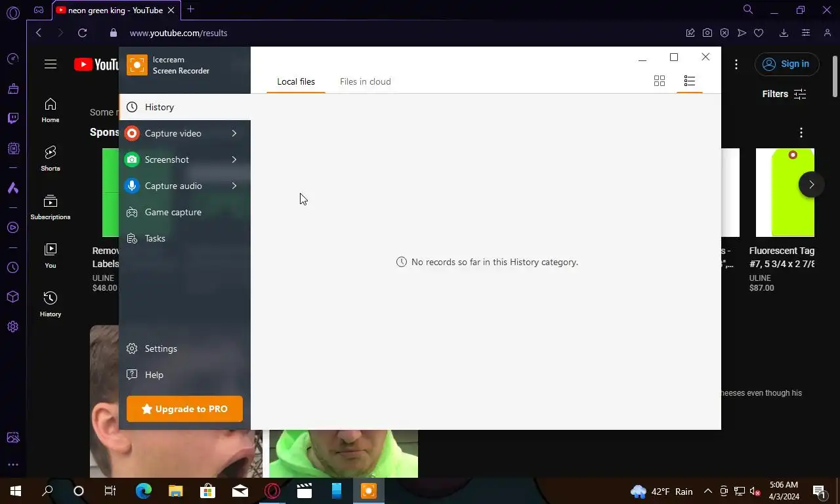Switch to the Local files tab
The width and height of the screenshot is (840, 504).
point(296,81)
